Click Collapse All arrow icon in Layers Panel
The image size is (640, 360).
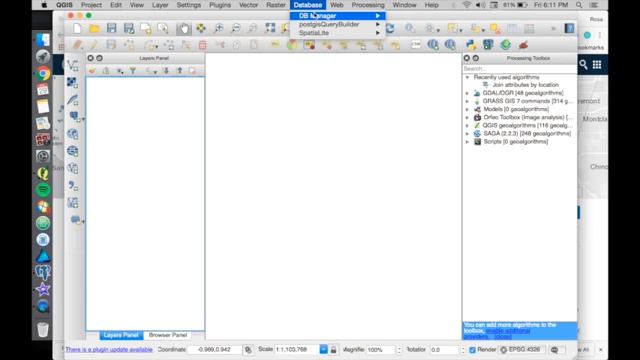pos(180,71)
